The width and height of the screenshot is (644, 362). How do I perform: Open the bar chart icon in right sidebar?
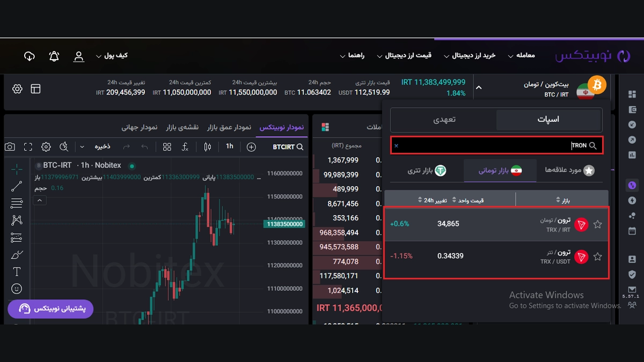tap(632, 155)
